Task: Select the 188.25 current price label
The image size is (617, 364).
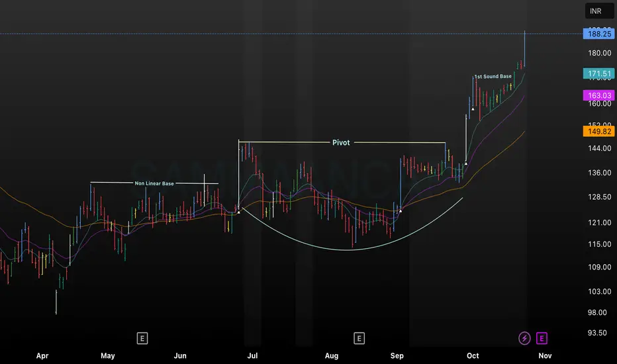Action: 599,34
